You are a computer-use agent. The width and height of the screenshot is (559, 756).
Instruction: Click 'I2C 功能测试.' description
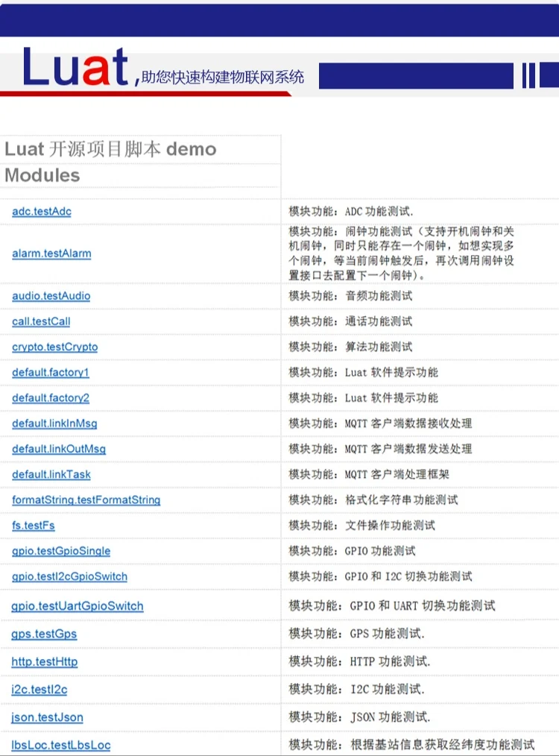coord(388,690)
